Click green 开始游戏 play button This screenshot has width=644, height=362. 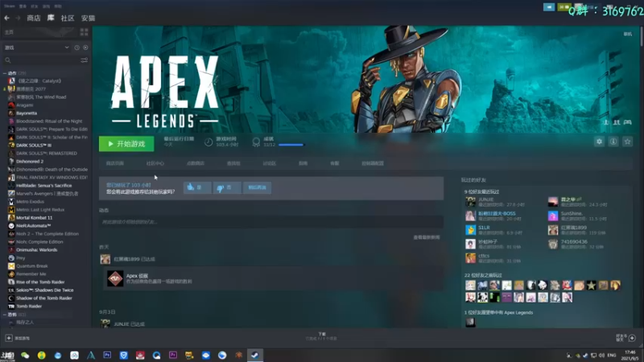point(126,144)
